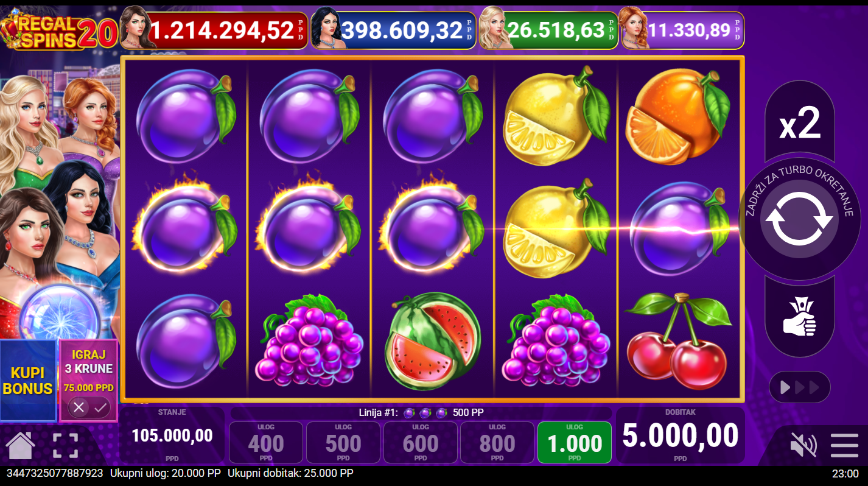Click the Regal Spins 20 logo
Image resolution: width=868 pixels, height=486 pixels.
pyautogui.click(x=59, y=31)
